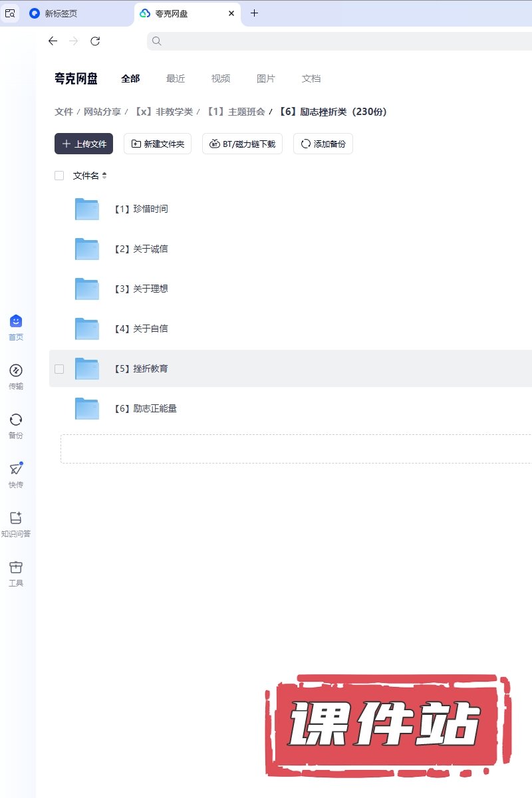
Task: Switch to the 视频 tab
Action: point(221,78)
